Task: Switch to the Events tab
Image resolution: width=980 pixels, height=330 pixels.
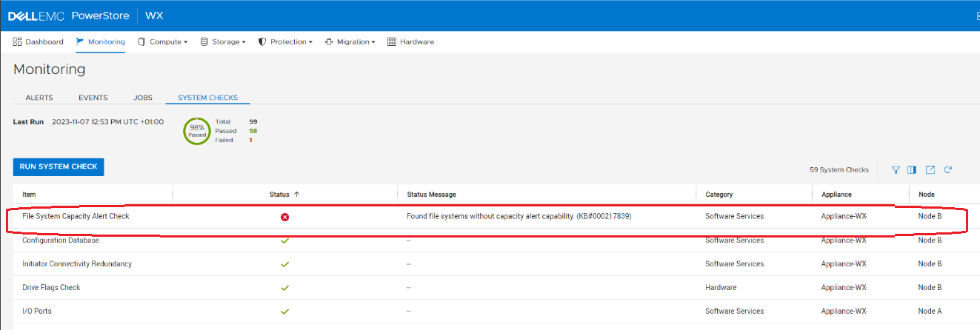Action: 93,98
